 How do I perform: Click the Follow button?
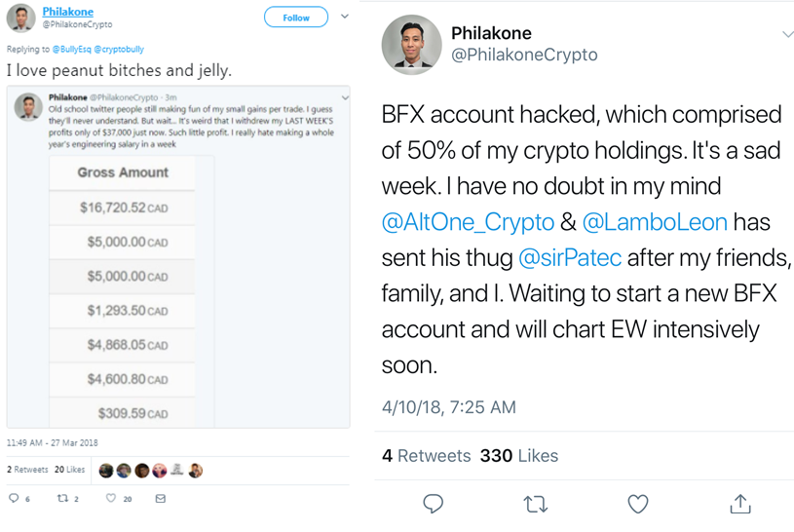tap(296, 18)
